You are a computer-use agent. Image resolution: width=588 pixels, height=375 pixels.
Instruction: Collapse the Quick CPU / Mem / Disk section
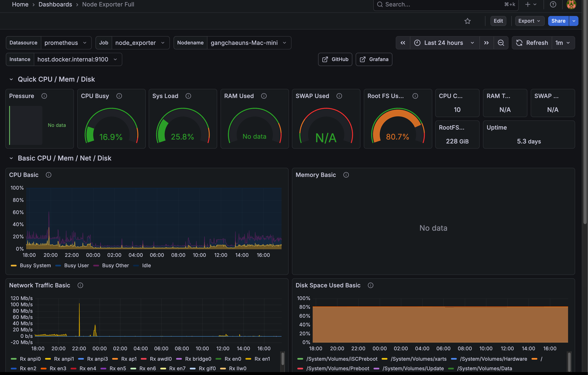pos(11,79)
